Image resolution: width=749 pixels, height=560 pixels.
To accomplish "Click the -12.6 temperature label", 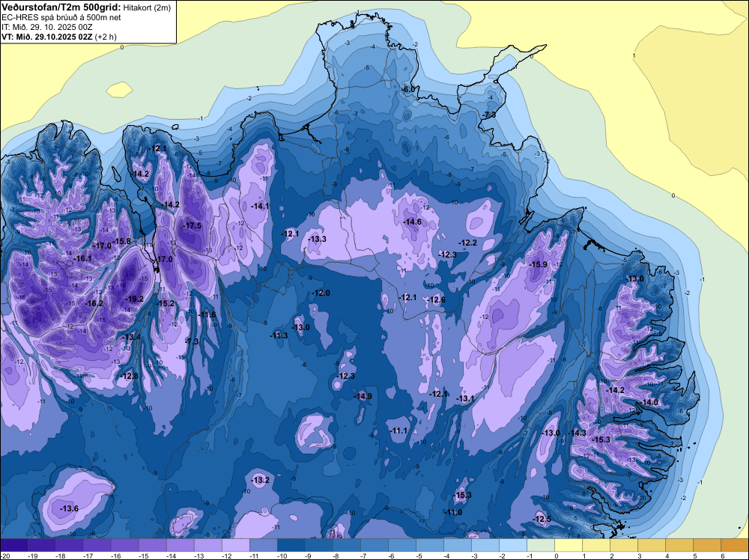I will pos(437,299).
